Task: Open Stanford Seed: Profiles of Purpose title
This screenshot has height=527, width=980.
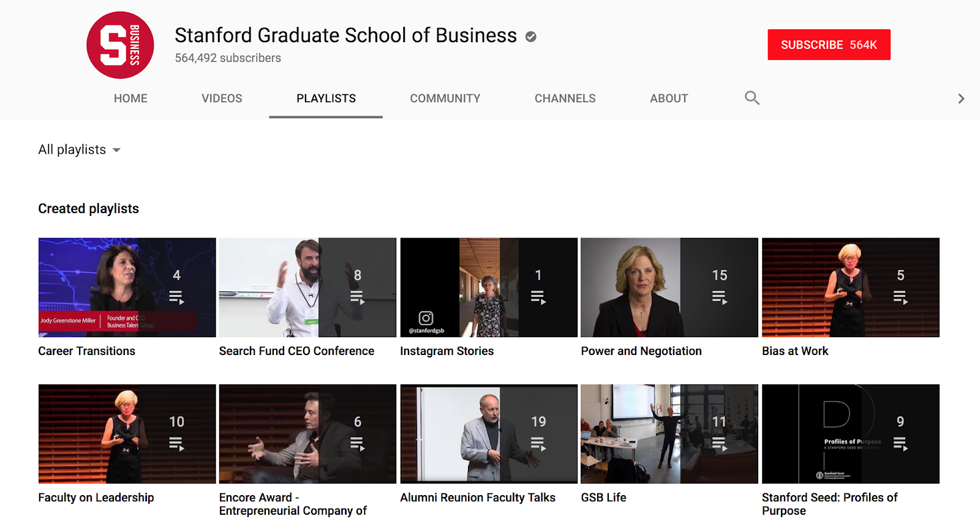Action: point(829,504)
